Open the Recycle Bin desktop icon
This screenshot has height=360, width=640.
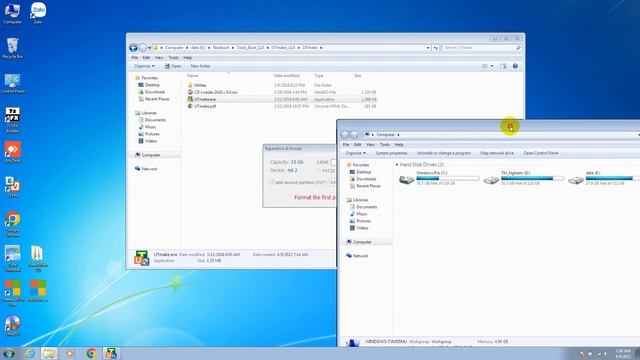(x=12, y=48)
